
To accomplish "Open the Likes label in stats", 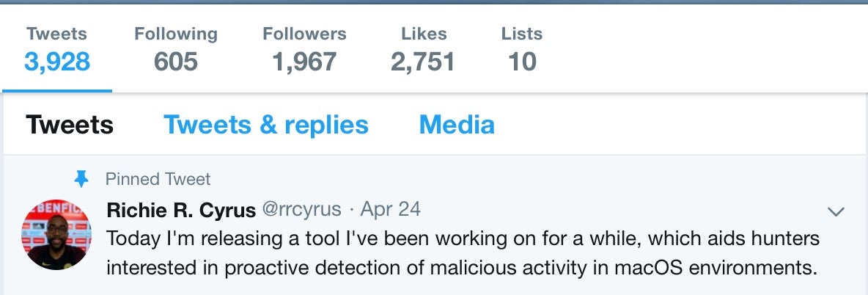I will click(x=422, y=34).
